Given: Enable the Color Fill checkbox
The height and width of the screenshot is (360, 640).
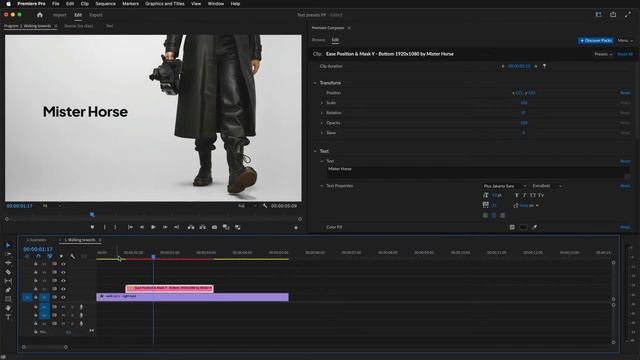Looking at the screenshot, I should 512,227.
